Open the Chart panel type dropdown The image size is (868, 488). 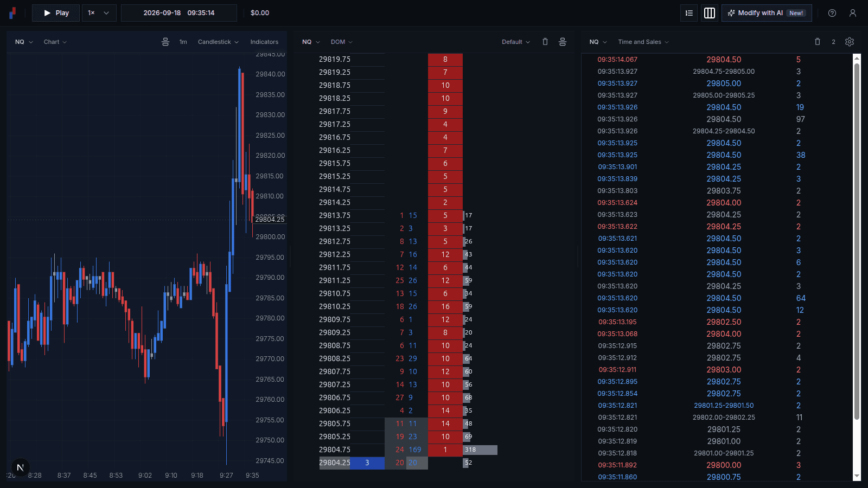[x=55, y=42]
